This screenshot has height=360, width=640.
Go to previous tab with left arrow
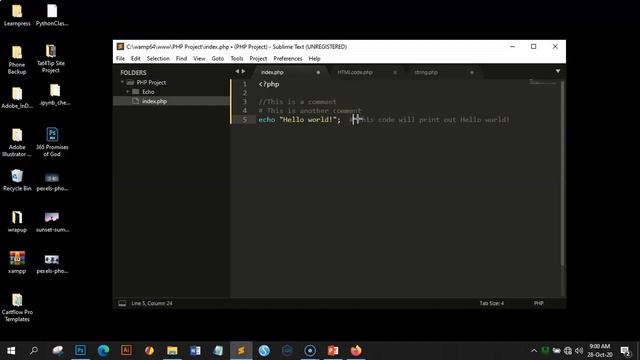[237, 71]
